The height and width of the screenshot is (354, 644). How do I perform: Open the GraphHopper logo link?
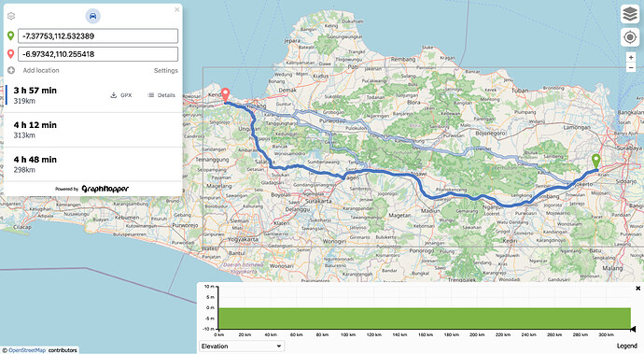pyautogui.click(x=105, y=189)
